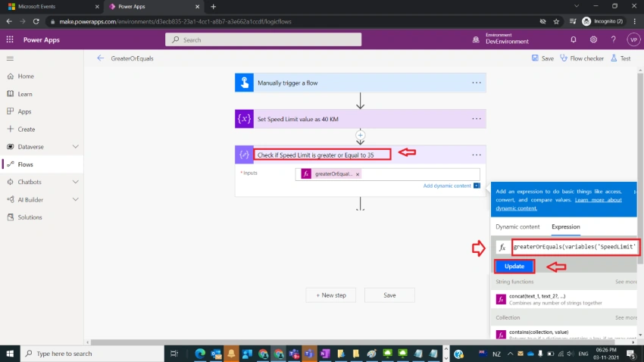Click the back arrow next to GreaterOrEquals
Screen dimensions: 644x362
coord(100,58)
